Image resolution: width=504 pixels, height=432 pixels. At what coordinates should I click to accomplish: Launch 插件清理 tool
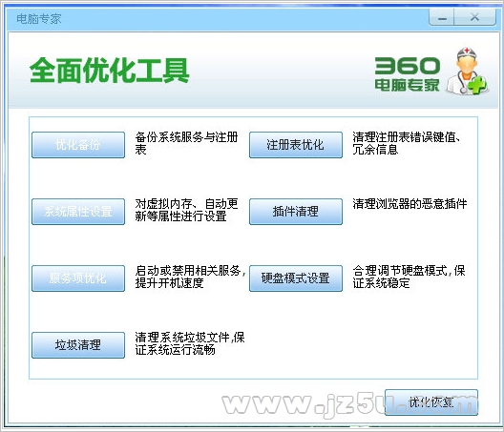(x=296, y=212)
